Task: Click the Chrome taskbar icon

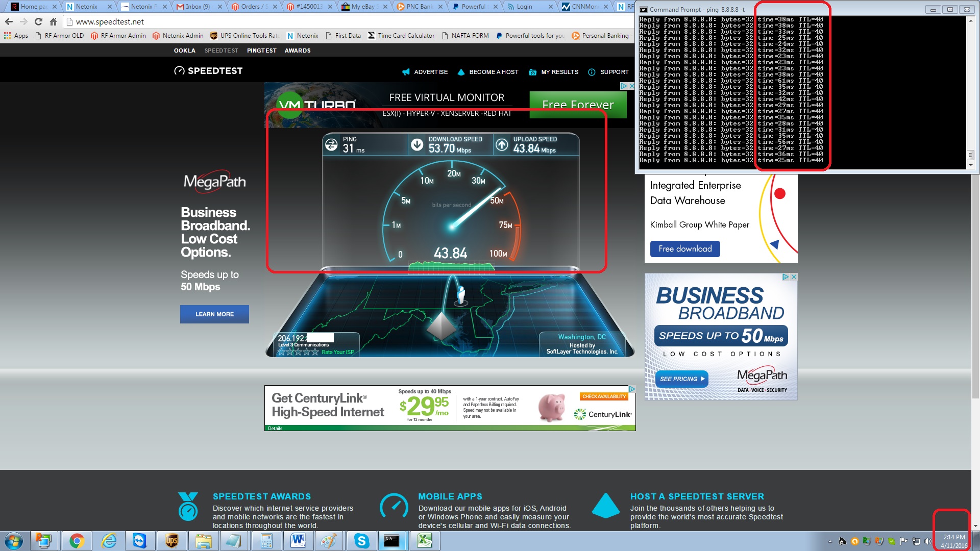Action: pyautogui.click(x=77, y=541)
